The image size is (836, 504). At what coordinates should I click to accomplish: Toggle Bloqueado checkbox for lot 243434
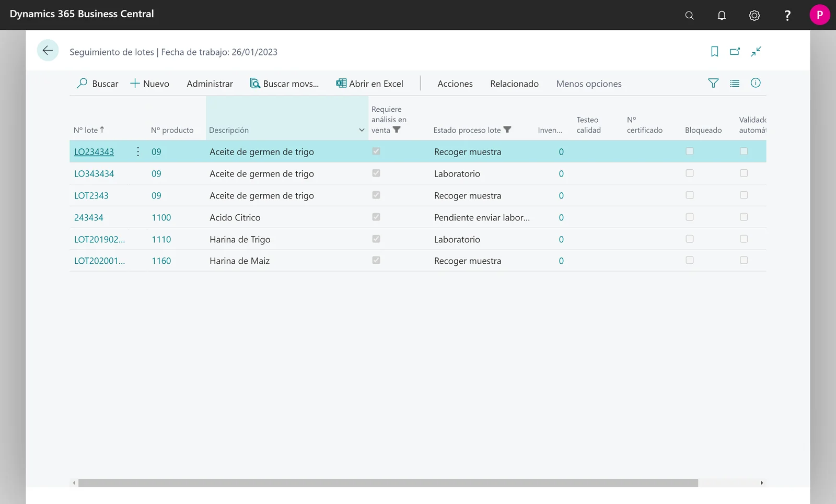click(x=690, y=217)
